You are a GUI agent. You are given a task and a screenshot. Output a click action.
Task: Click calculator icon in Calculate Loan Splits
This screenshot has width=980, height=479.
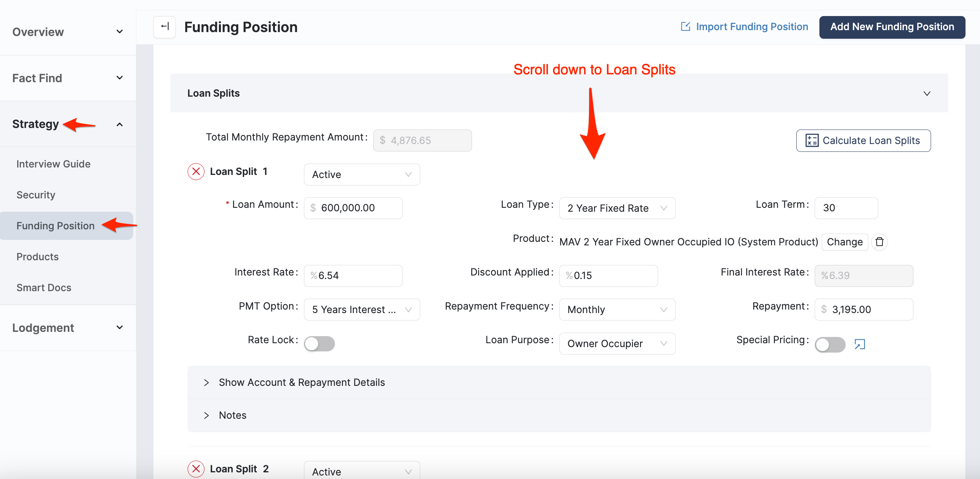pos(812,140)
